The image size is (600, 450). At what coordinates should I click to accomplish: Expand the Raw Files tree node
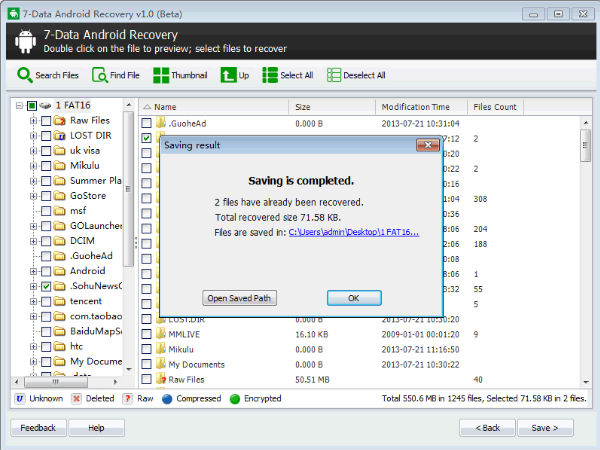pos(33,121)
